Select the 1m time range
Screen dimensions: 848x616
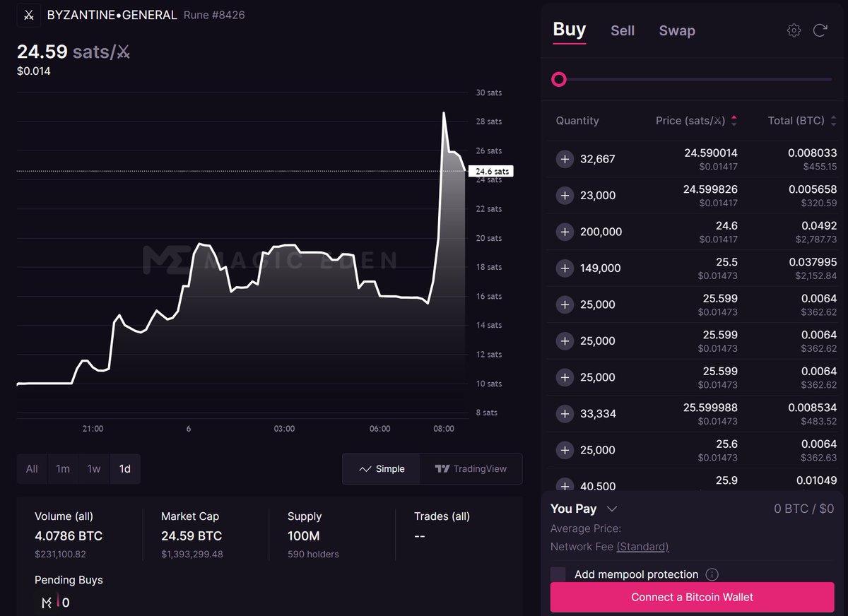pyautogui.click(x=63, y=469)
